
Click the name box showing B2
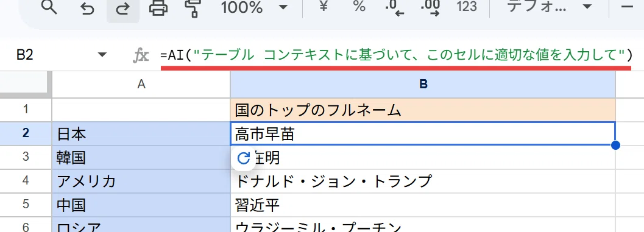click(x=24, y=55)
